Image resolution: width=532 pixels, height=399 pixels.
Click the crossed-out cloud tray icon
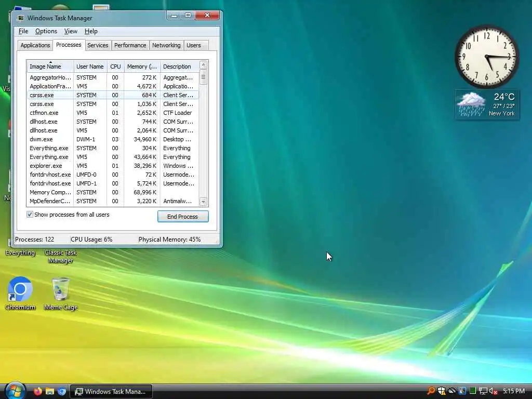tap(452, 391)
